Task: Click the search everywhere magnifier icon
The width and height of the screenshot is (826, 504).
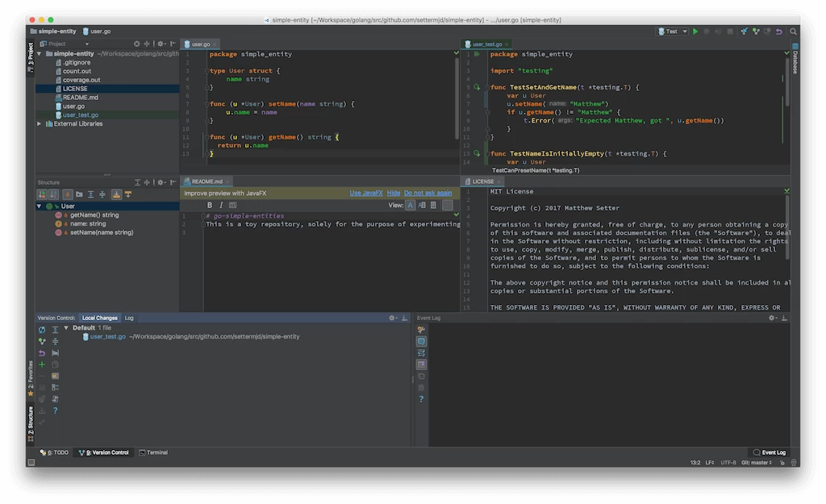Action: point(794,31)
